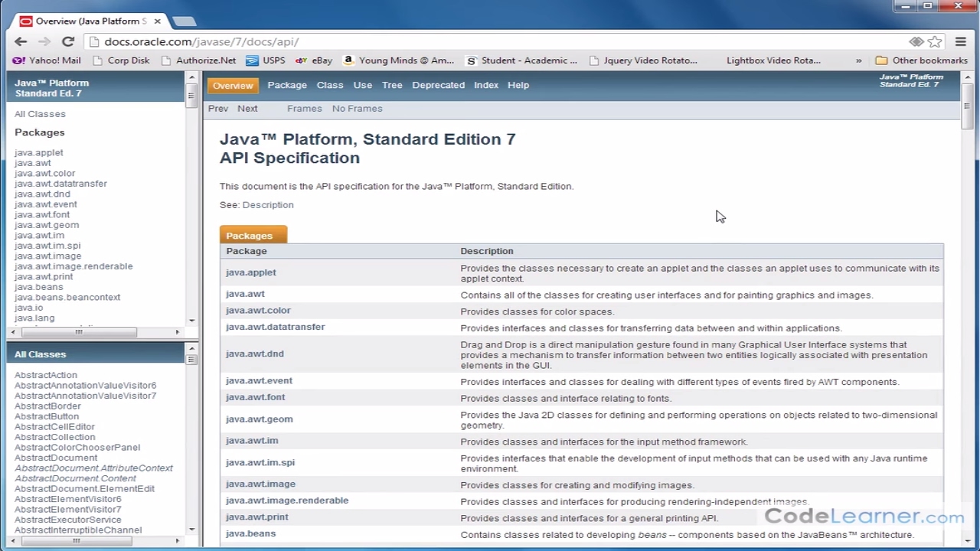Open java.beans in the Packages table
Image resolution: width=980 pixels, height=551 pixels.
click(x=251, y=533)
